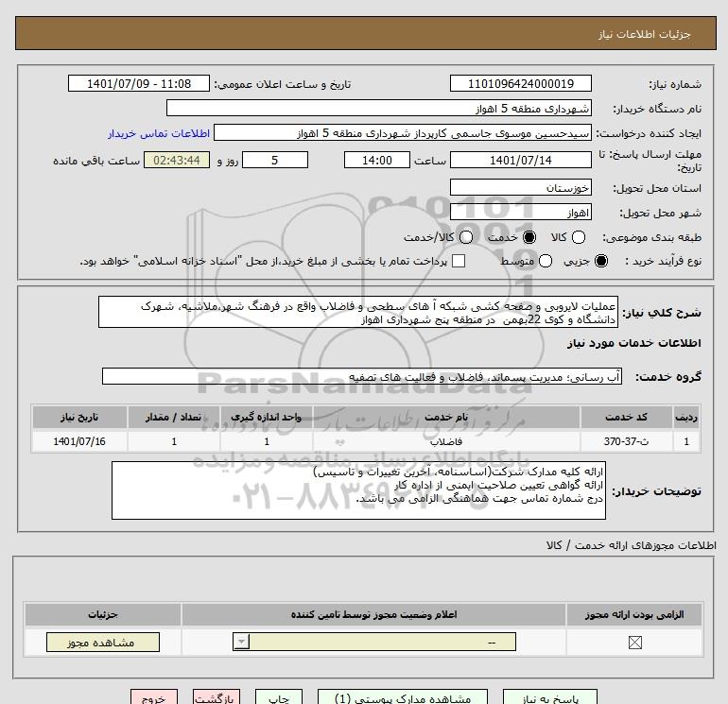The width and height of the screenshot is (728, 704).
Task: Click the مشاهده مدارک پیوستی (1) button
Action: (x=403, y=697)
